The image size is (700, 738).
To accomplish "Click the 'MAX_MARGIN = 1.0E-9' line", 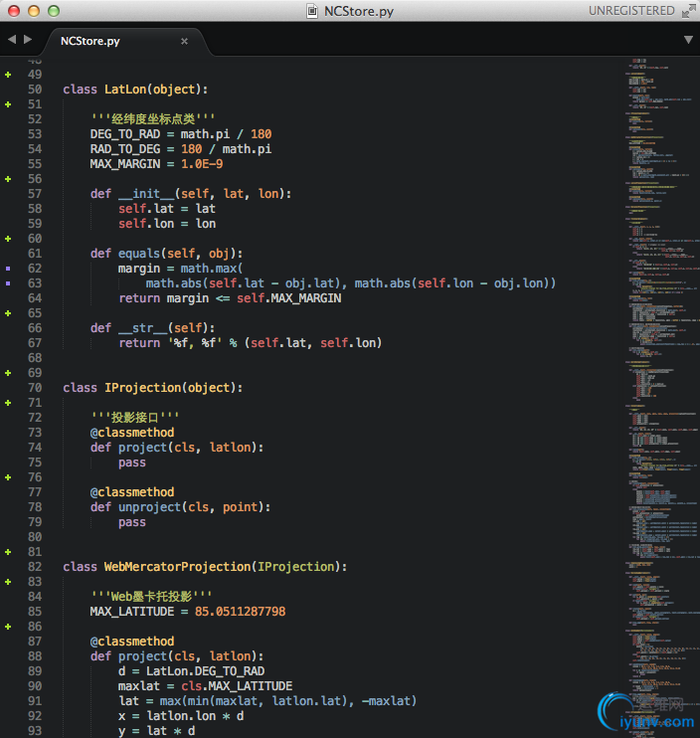I will pyautogui.click(x=157, y=164).
